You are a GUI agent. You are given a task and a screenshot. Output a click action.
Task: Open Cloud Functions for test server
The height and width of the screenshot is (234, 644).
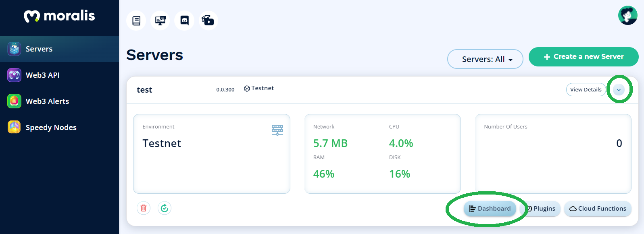(x=598, y=209)
